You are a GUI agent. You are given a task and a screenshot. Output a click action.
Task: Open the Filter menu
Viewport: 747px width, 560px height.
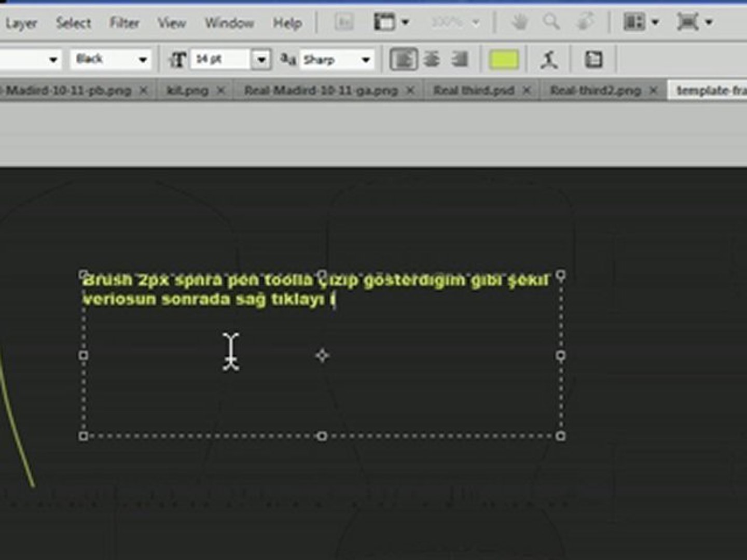pos(125,23)
